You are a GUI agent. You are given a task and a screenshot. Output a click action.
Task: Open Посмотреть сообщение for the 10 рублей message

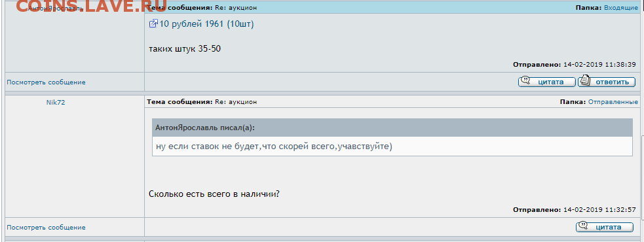pyautogui.click(x=46, y=82)
